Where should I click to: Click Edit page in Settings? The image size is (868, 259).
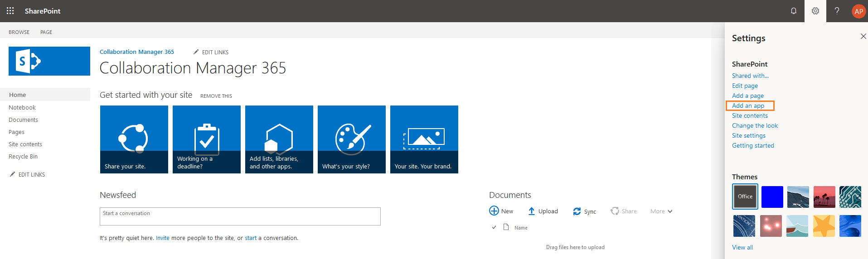point(745,86)
